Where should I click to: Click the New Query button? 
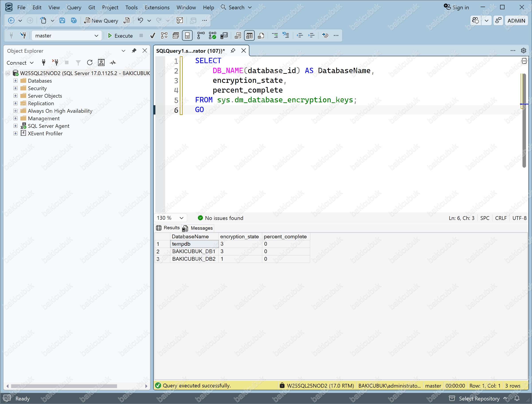coord(101,21)
